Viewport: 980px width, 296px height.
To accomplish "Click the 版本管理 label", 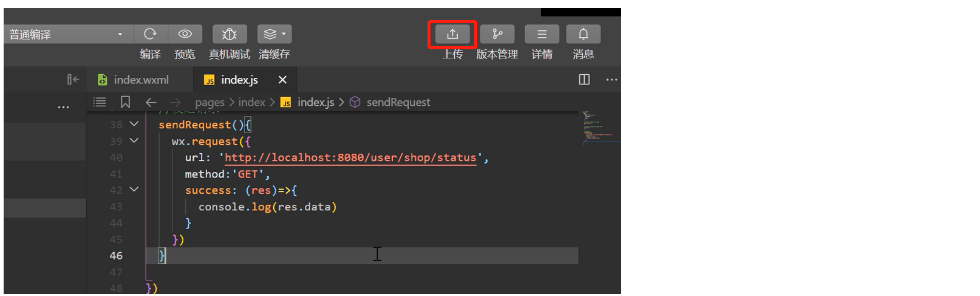I will pyautogui.click(x=497, y=54).
